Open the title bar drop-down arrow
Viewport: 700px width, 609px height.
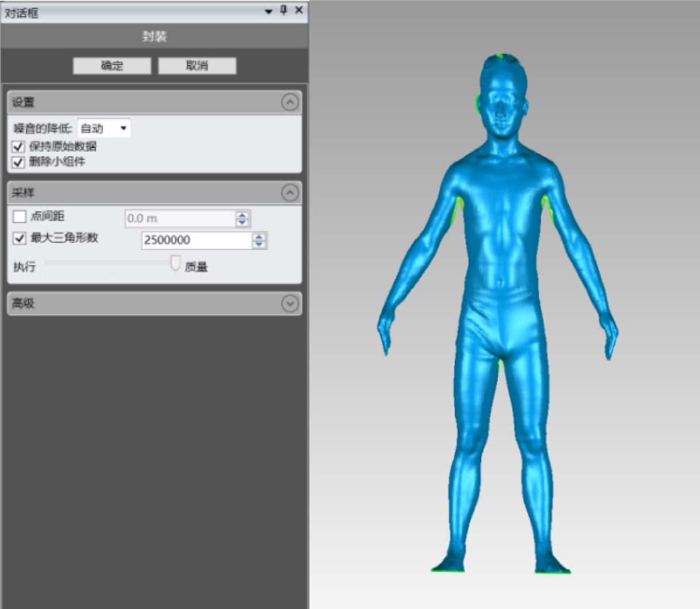(x=266, y=10)
